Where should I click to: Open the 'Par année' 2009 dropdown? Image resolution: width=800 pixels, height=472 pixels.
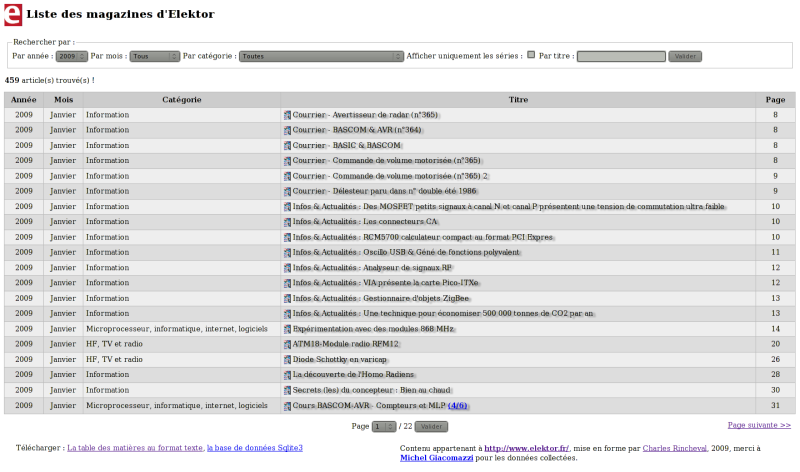pyautogui.click(x=72, y=56)
